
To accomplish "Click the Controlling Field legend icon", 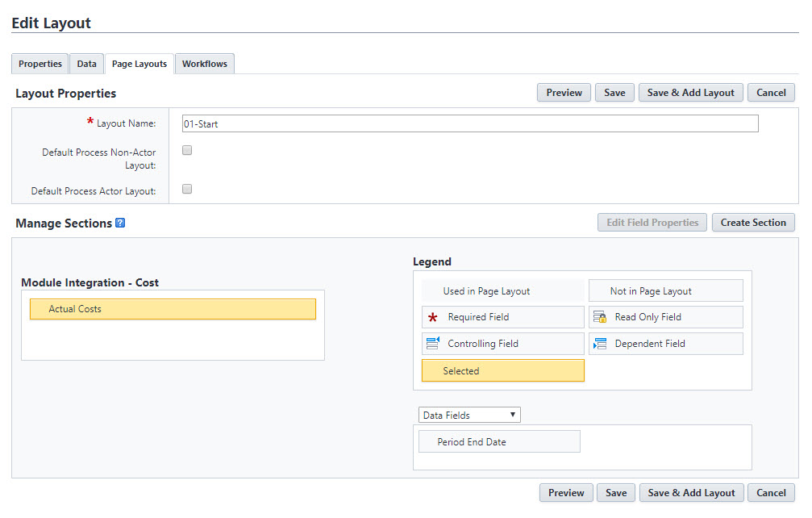I will coord(432,344).
